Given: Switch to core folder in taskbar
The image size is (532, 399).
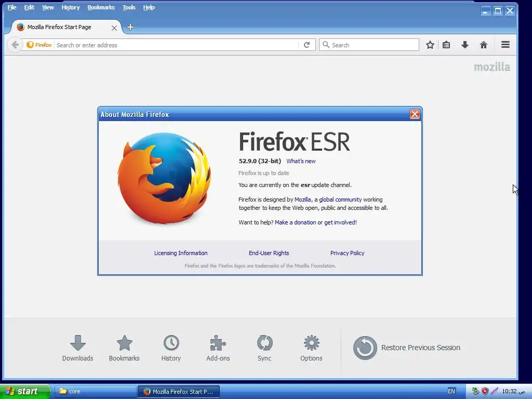Looking at the screenshot, I should click(95, 392).
